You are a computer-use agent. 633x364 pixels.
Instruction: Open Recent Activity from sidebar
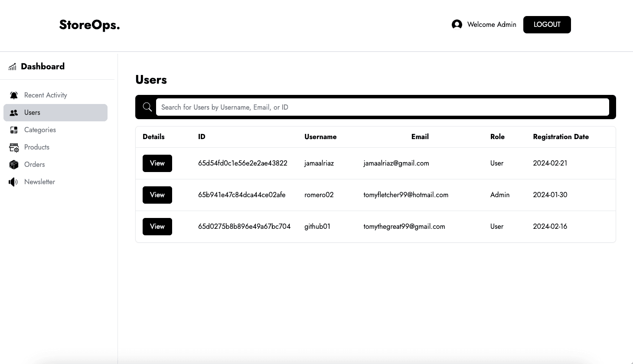(x=46, y=95)
